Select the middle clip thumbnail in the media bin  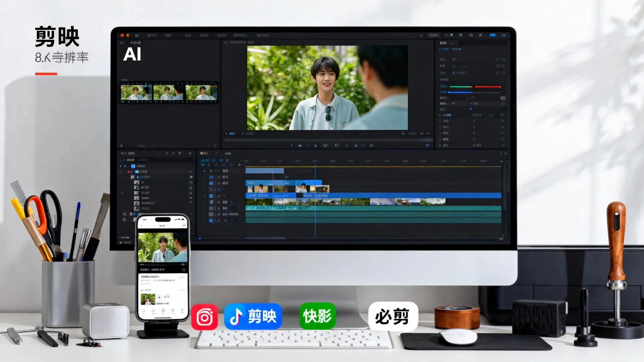coord(169,93)
